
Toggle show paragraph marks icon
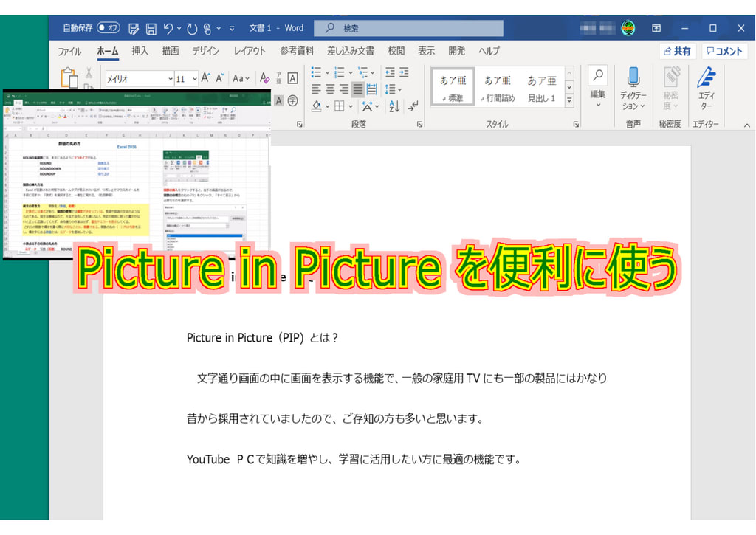pos(413,106)
